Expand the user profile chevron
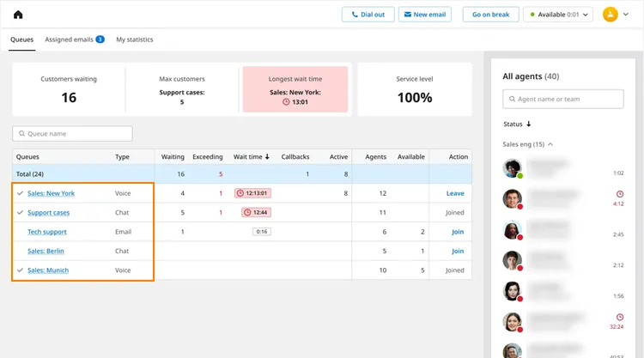This screenshot has height=358, width=644. (x=625, y=15)
